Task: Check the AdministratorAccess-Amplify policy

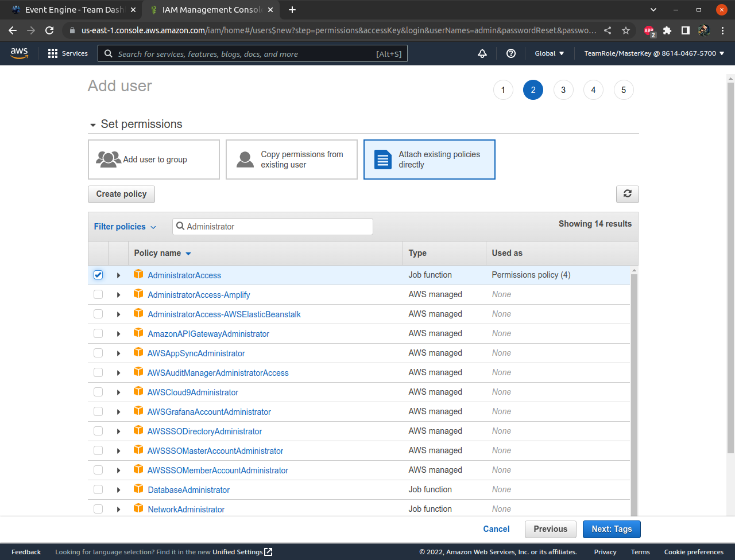Action: (x=98, y=294)
